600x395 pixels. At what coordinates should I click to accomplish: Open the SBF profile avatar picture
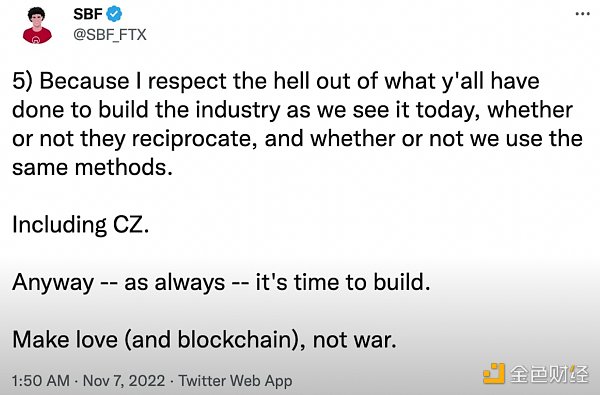37,25
